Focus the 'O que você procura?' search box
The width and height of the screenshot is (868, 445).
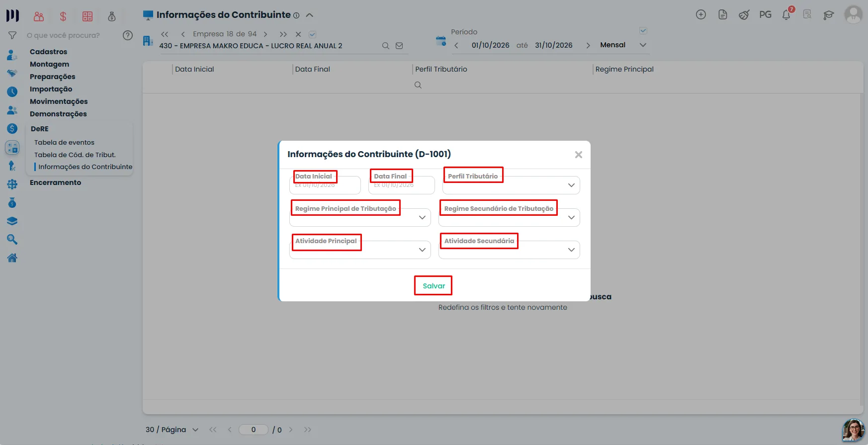72,35
